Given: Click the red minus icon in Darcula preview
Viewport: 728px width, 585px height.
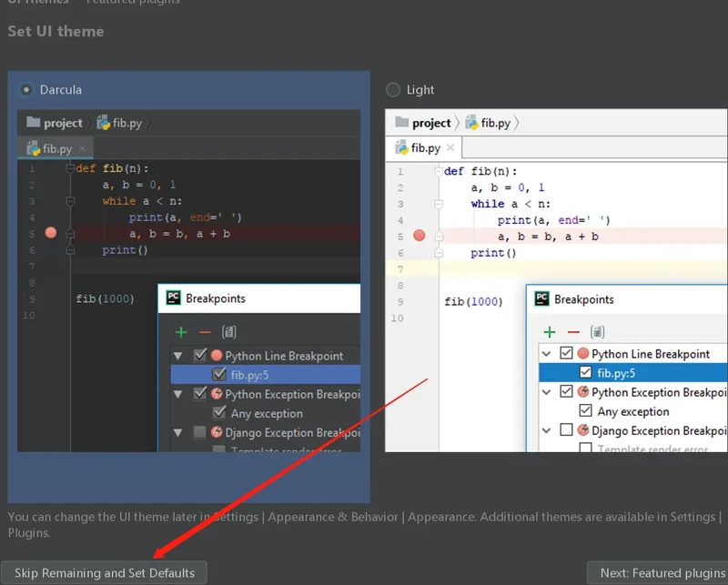Looking at the screenshot, I should click(205, 333).
